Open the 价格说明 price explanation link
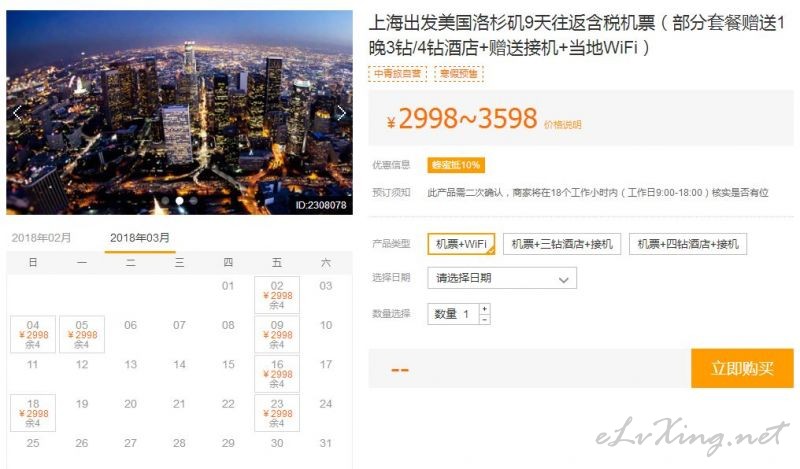This screenshot has height=469, width=800. 563,125
